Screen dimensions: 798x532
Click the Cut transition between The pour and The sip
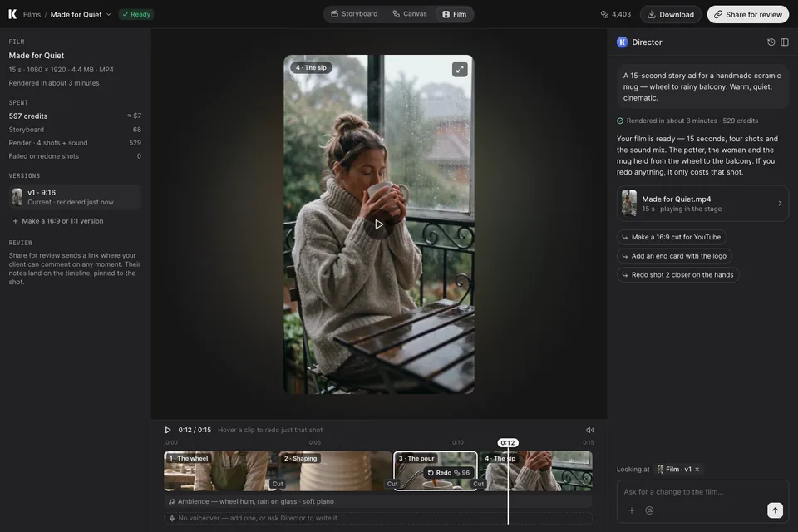pos(479,484)
